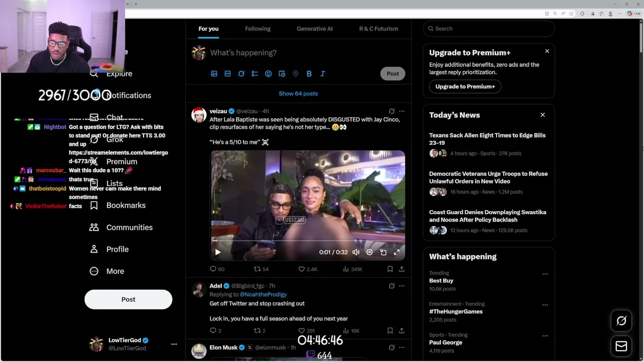The height and width of the screenshot is (362, 644).
Task: Open more options for Best Buy trend
Action: click(x=545, y=274)
